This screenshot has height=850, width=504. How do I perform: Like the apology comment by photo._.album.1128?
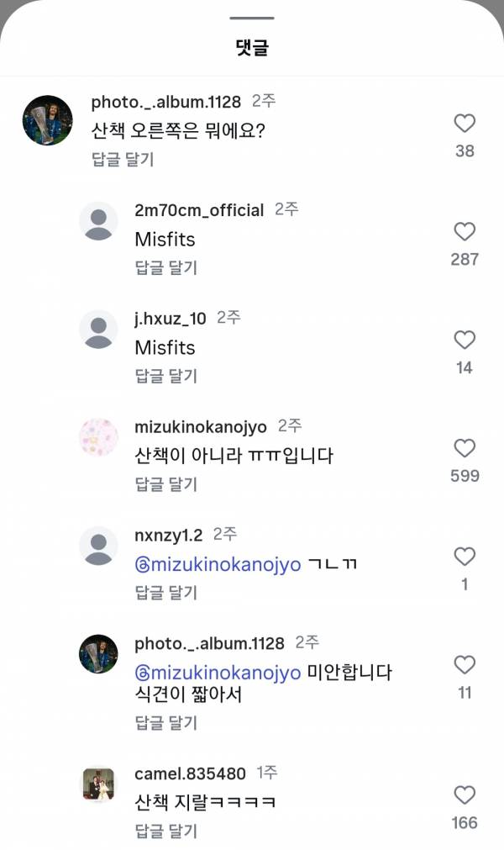tap(465, 664)
